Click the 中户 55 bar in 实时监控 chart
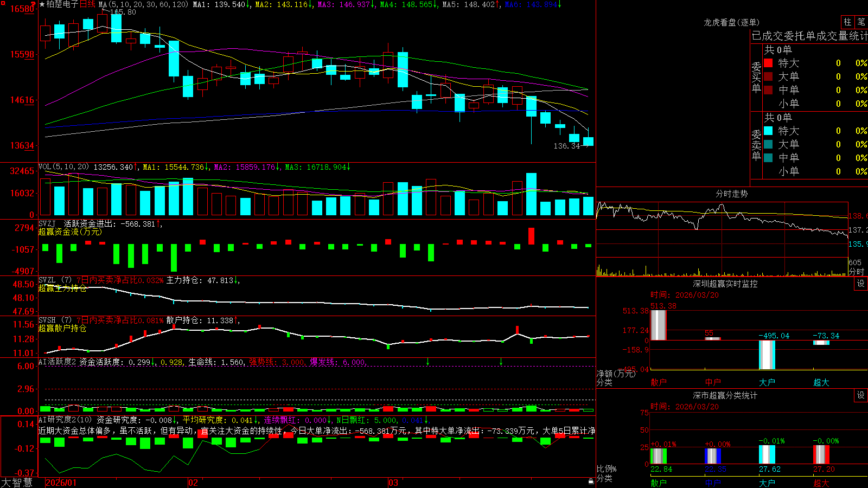This screenshot has width=868, height=488. pyautogui.click(x=713, y=339)
